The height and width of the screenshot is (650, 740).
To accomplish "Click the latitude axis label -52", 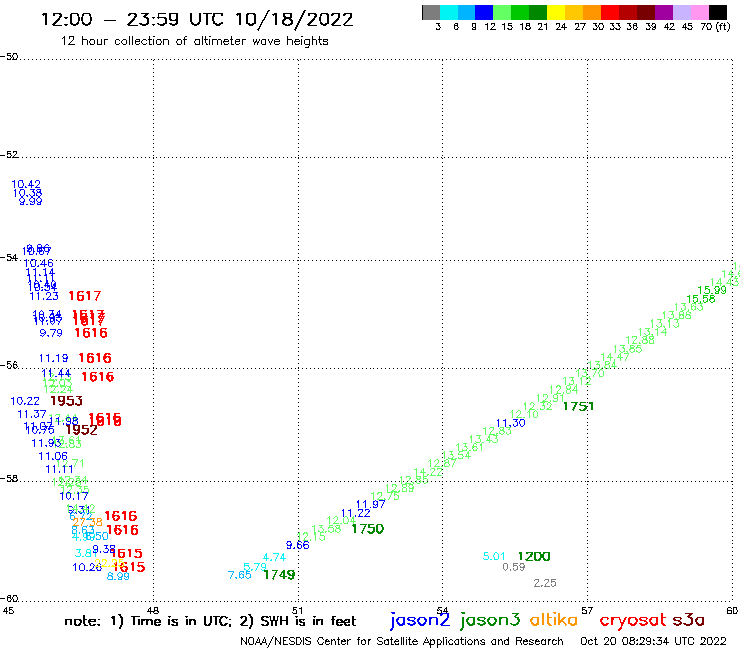I will (x=9, y=154).
